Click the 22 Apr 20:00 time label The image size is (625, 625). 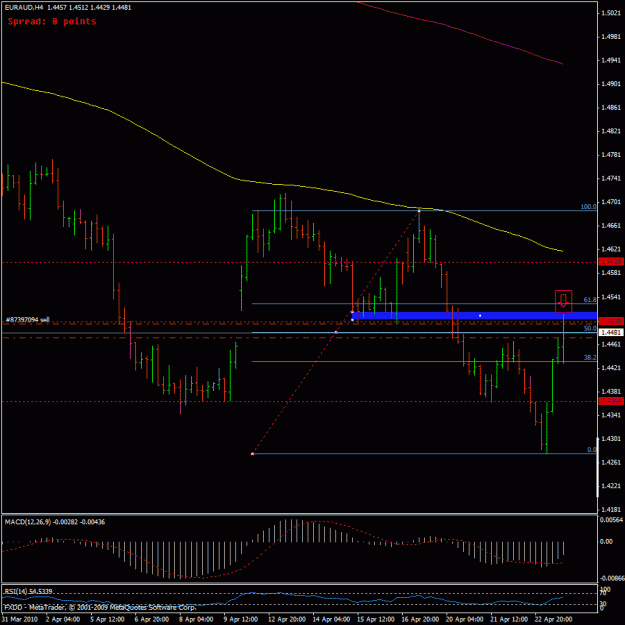click(554, 619)
